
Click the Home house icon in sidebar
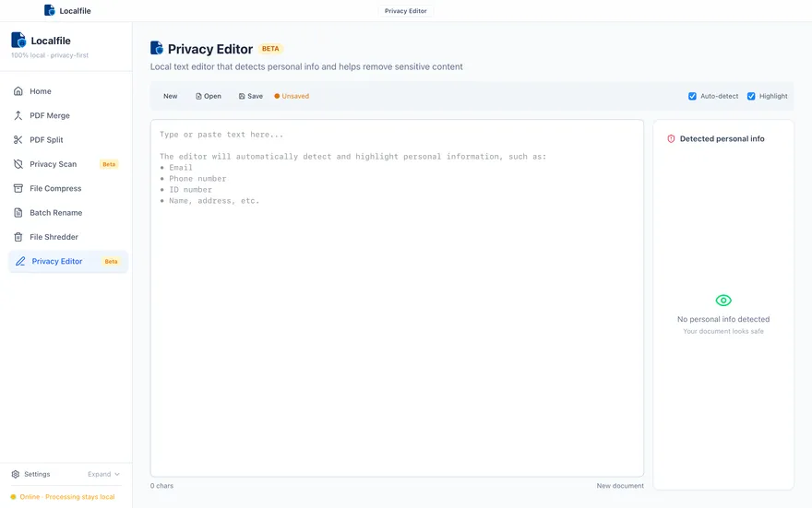click(18, 91)
